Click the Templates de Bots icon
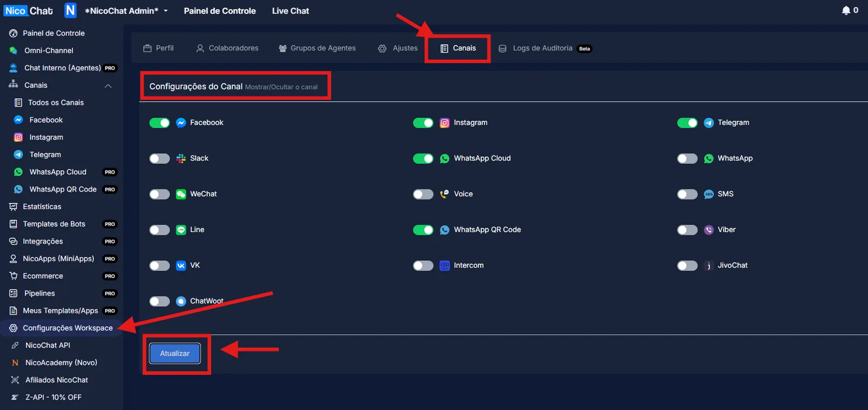This screenshot has height=410, width=868. pyautogui.click(x=14, y=224)
